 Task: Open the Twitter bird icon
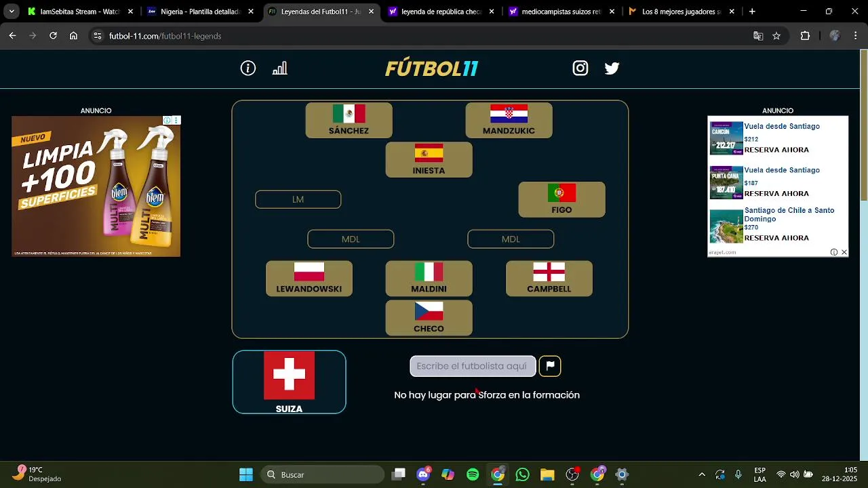(612, 68)
